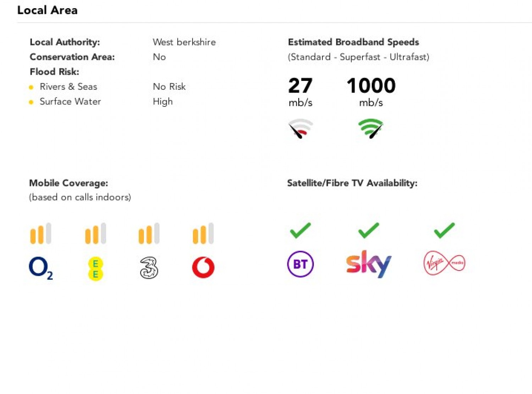Click the red slow-speed wifi gauge icon
Image resolution: width=532 pixels, height=394 pixels.
click(x=300, y=128)
